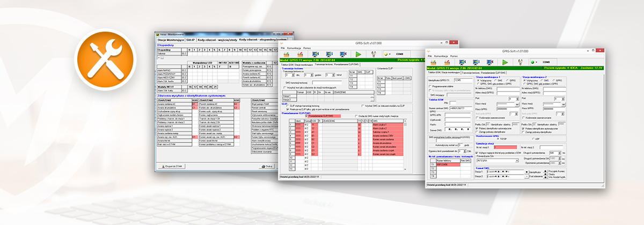The height and width of the screenshot is (225, 644).
Task: Click the 'Drukuj' button
Action: [x=266, y=167]
